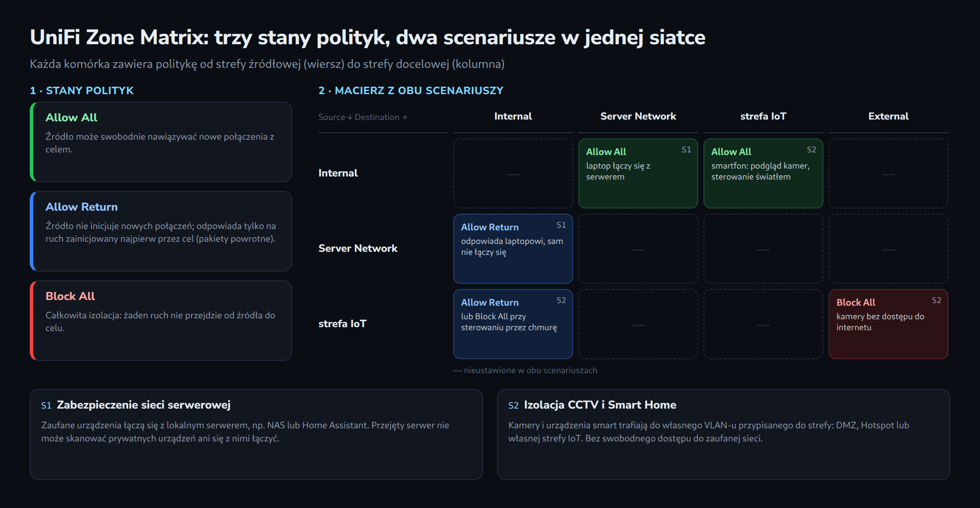The width and height of the screenshot is (980, 508).
Task: Open the S1 Zabezpieczenie sieci serwerowej card
Action: (256, 434)
